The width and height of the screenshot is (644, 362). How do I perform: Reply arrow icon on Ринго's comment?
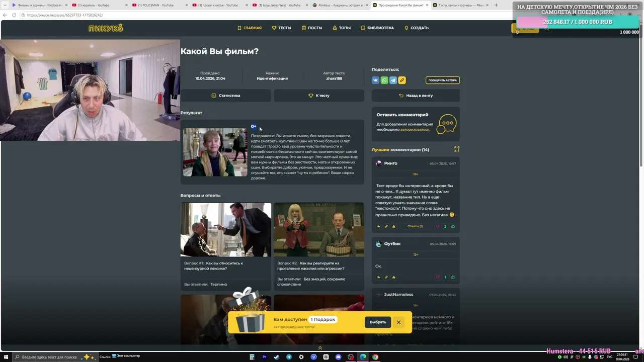coord(379,226)
